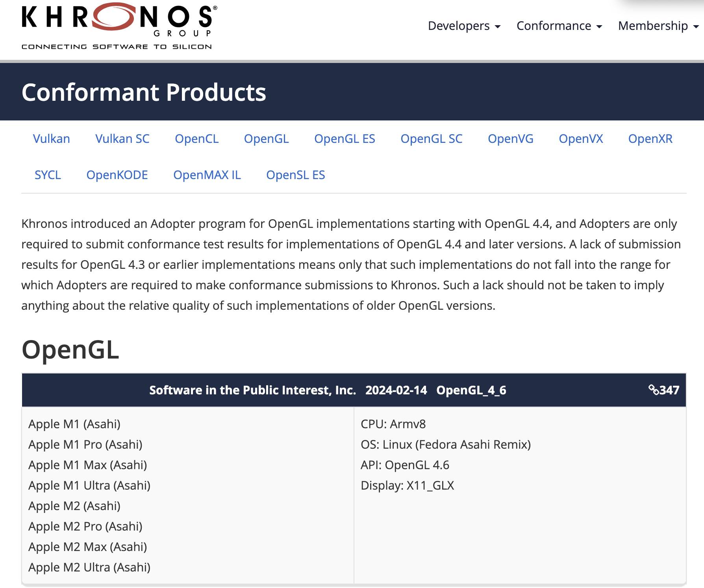Click the Conformant Products page heading
Screen dimensions: 704x588
click(x=144, y=92)
